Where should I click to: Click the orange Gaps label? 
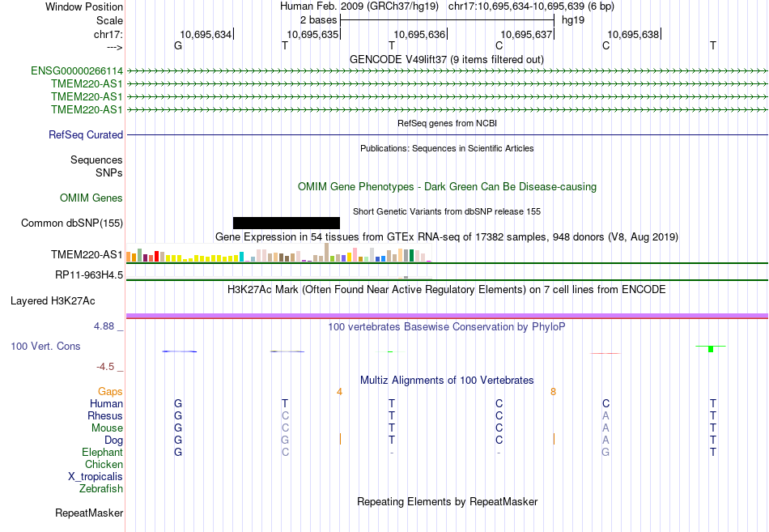point(110,392)
